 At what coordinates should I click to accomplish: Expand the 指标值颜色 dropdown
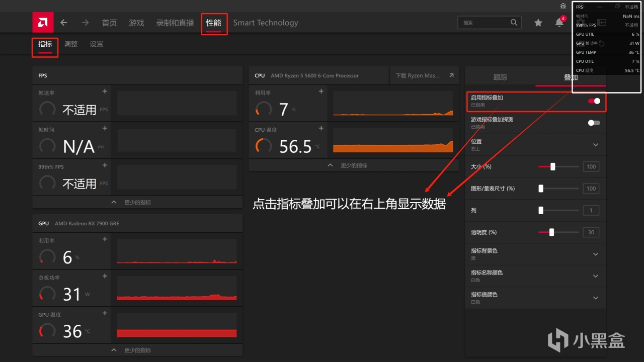[596, 298]
